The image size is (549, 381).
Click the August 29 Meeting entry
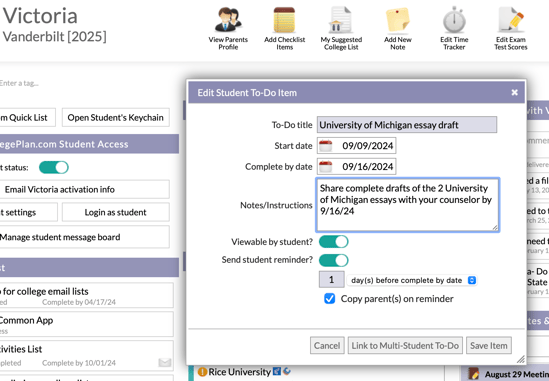click(516, 374)
